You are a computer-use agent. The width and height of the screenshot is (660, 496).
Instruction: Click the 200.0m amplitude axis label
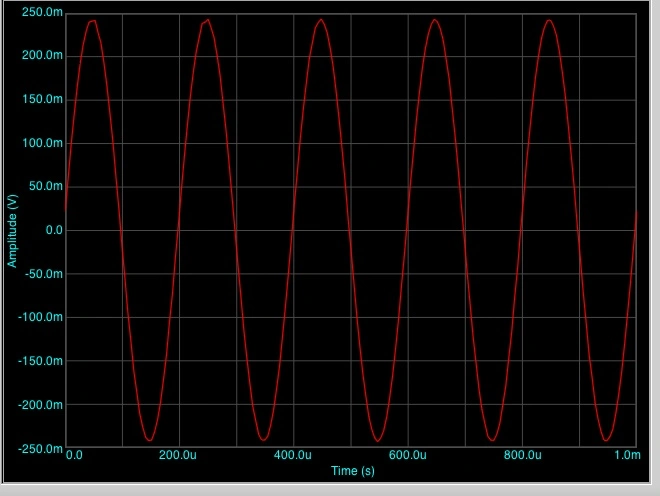(x=42, y=55)
